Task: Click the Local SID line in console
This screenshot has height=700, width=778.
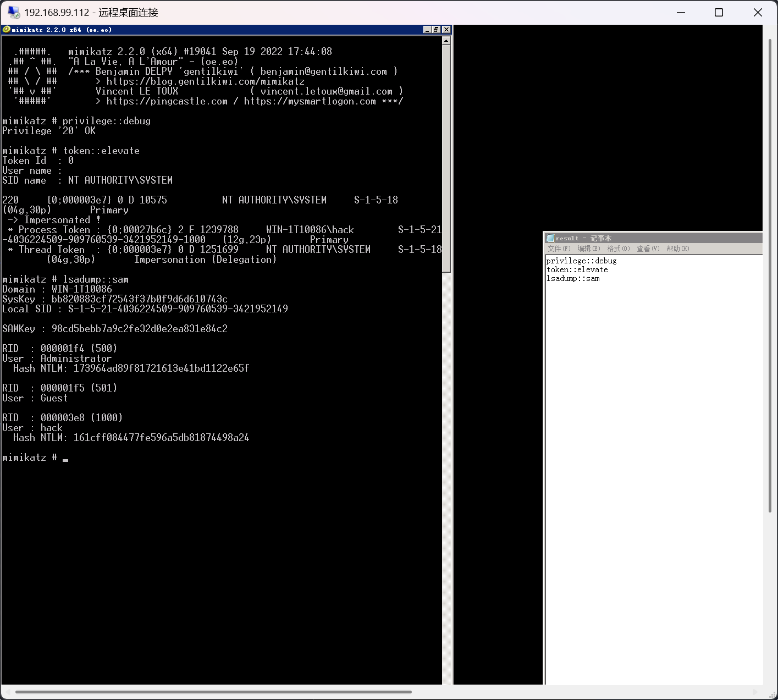Action: (145, 309)
